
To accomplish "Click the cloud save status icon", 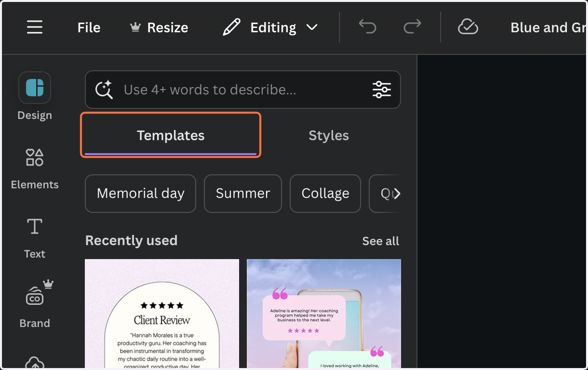I will click(x=468, y=27).
